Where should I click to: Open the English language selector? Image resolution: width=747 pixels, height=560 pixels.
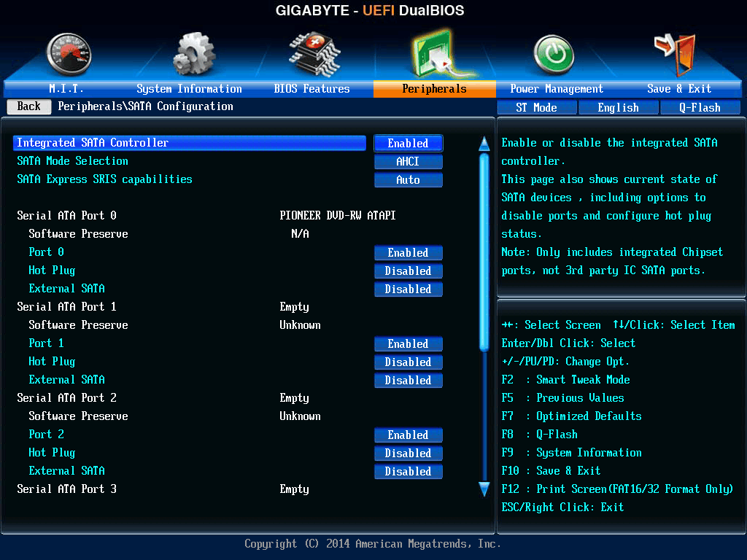(x=619, y=108)
